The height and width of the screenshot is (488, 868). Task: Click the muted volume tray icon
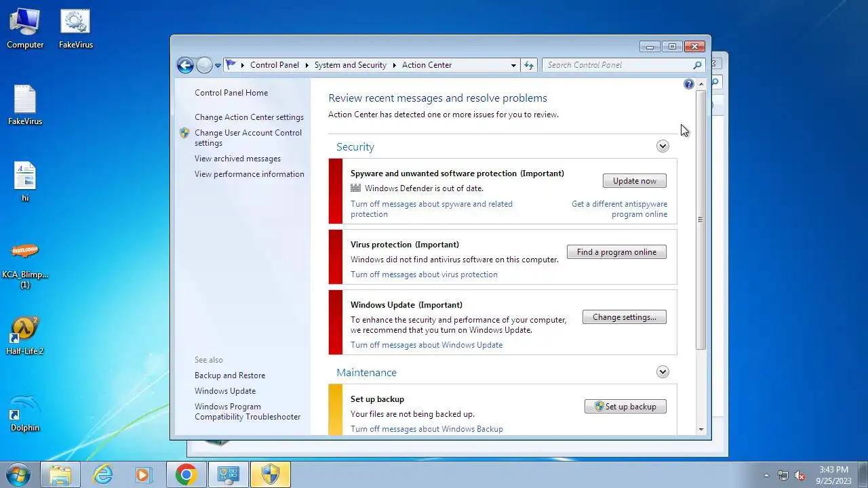pos(800,475)
